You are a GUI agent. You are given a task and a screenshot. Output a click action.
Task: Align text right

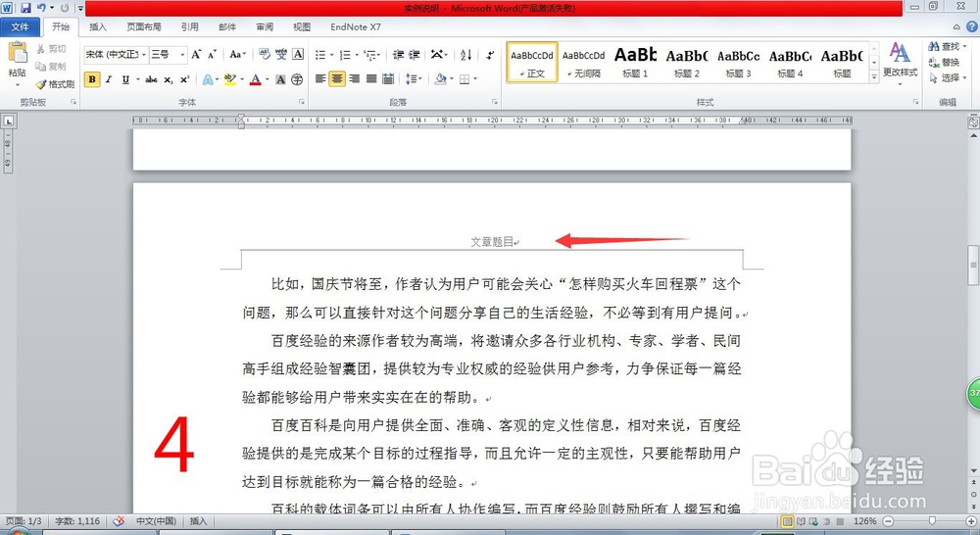355,78
